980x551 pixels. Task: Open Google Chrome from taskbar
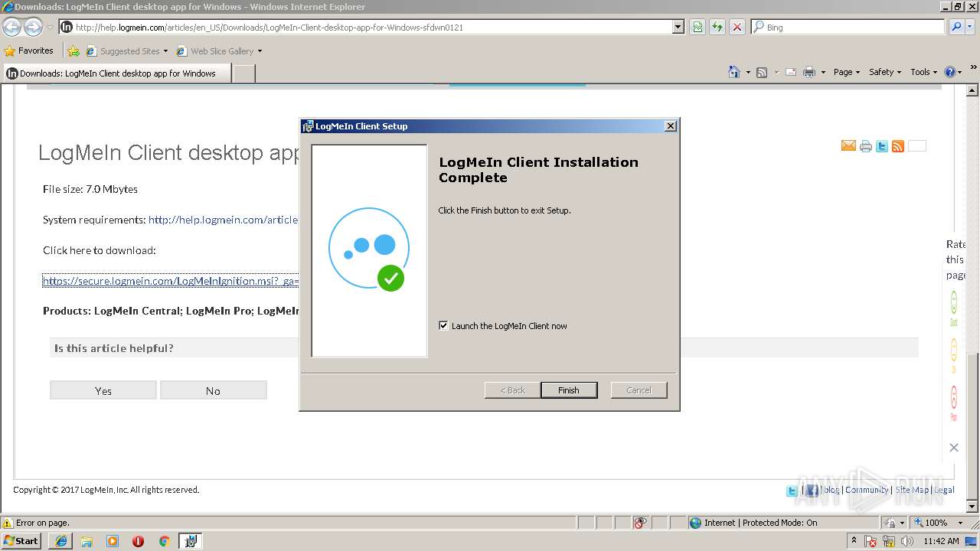[164, 541]
